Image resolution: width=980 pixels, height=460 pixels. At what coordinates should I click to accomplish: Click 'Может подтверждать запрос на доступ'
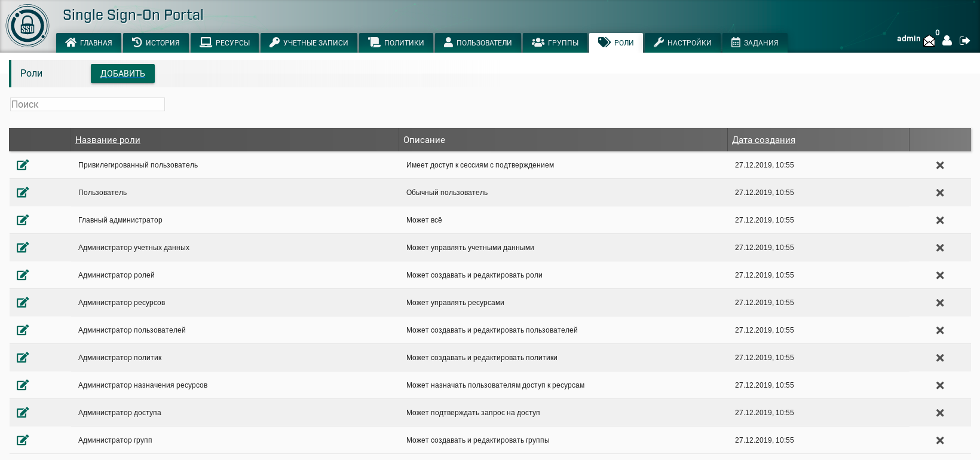pos(473,413)
